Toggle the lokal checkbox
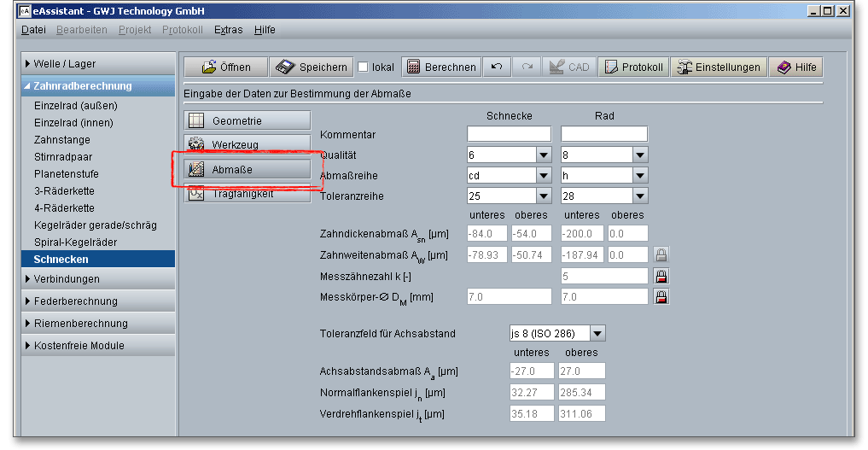868x450 pixels. (x=363, y=67)
